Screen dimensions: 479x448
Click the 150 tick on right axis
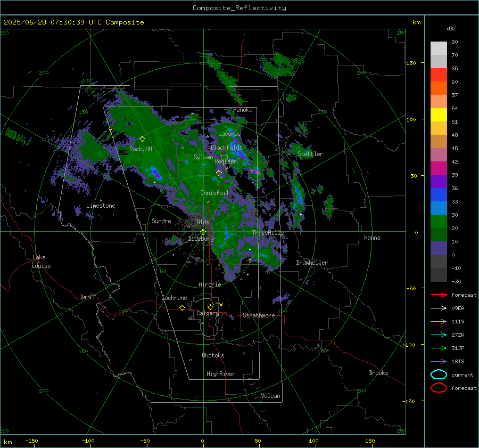click(x=411, y=63)
